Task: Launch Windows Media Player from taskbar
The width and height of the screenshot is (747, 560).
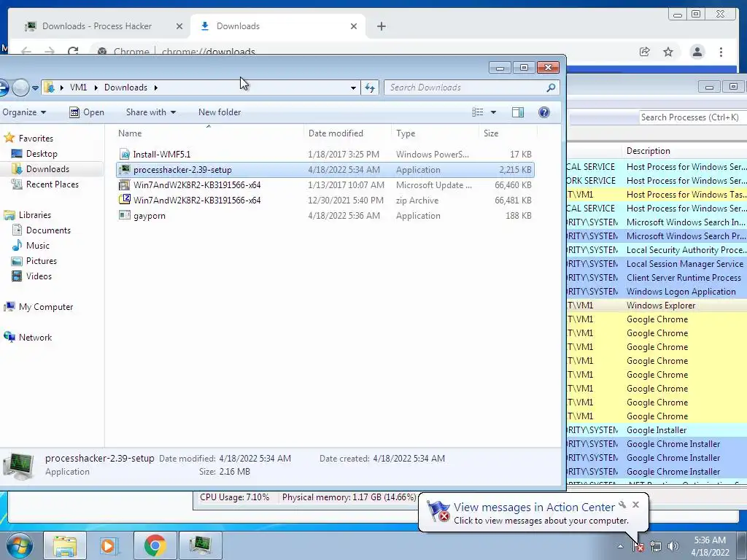Action: click(109, 545)
